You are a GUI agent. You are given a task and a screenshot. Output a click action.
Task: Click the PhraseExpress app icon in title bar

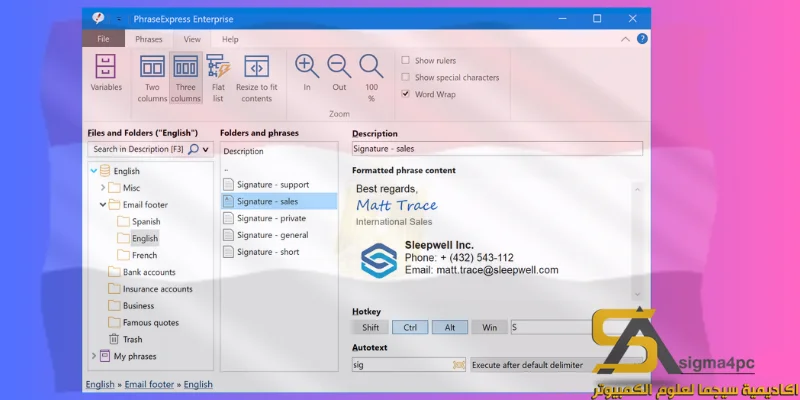98,19
